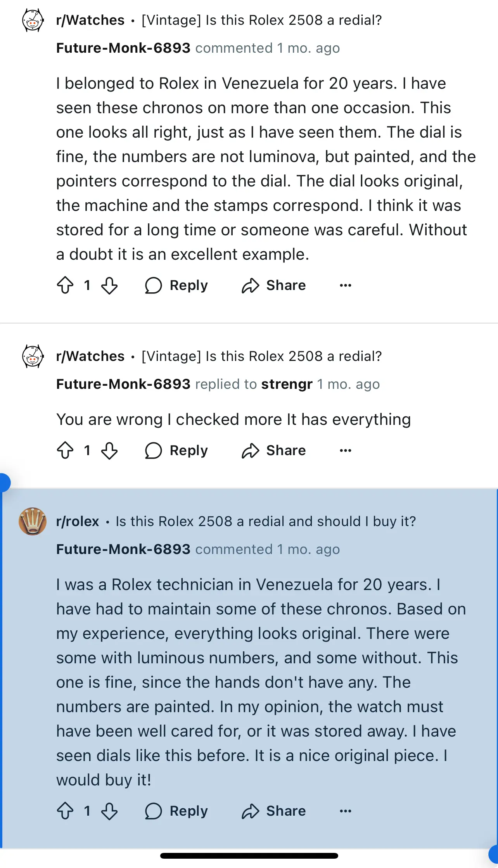Open ellipsis menu on 'You are wrong' reply
Image resolution: width=498 pixels, height=868 pixels.
[345, 450]
